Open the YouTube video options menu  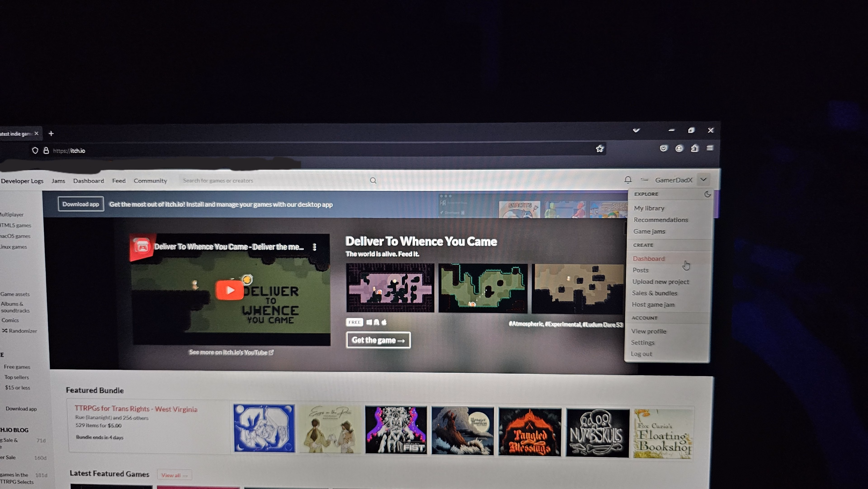(x=314, y=247)
